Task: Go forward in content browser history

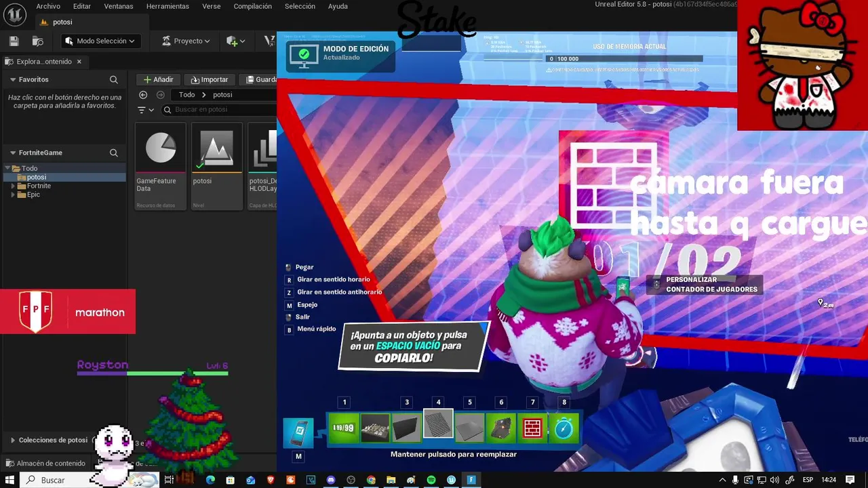Action: pyautogui.click(x=160, y=95)
